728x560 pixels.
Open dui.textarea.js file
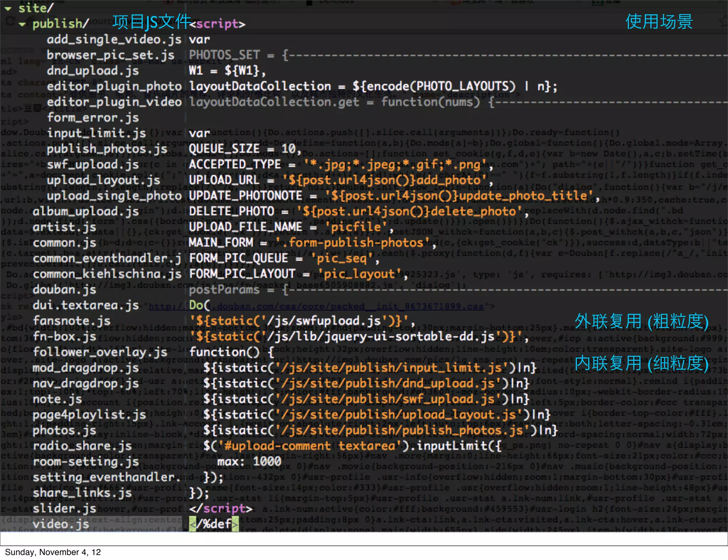[x=85, y=305]
